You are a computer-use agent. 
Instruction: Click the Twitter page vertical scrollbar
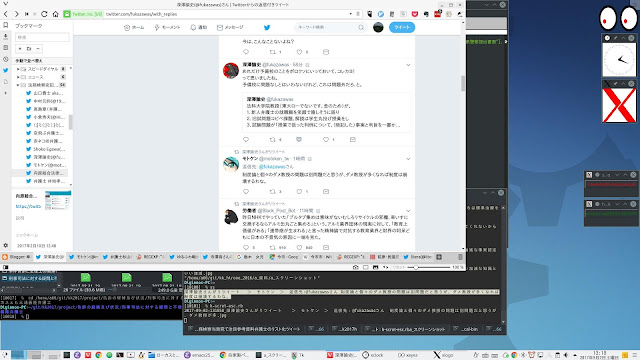click(463, 84)
